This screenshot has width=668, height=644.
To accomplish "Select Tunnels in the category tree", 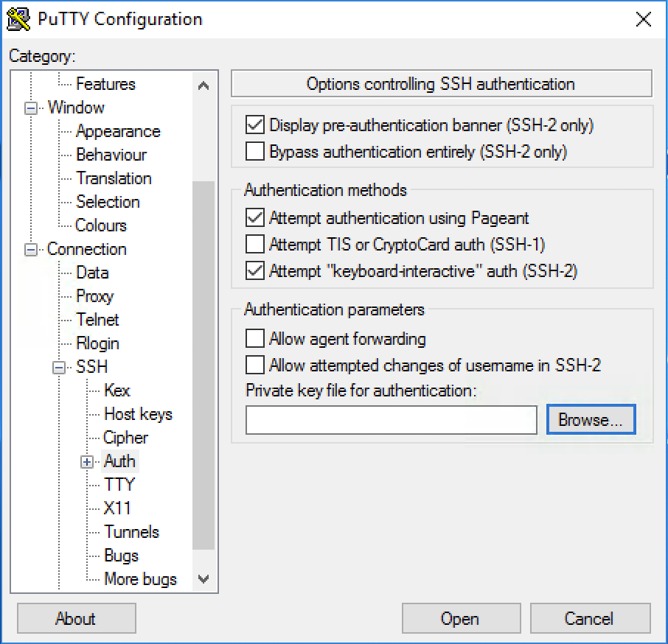I will coord(131,532).
